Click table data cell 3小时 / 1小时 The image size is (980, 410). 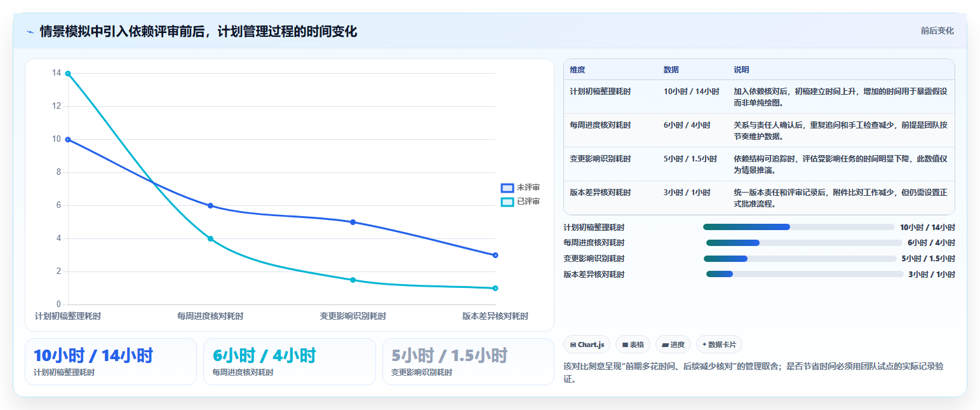pyautogui.click(x=687, y=193)
